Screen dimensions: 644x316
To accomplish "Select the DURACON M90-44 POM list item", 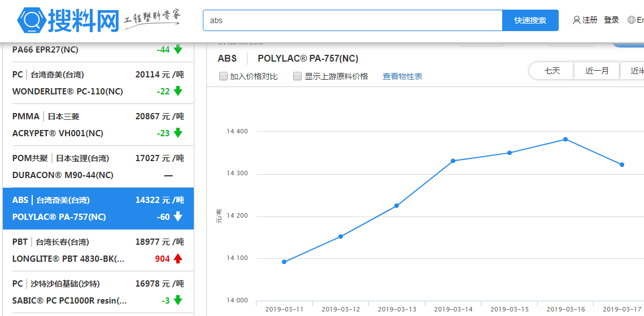I will pos(98,167).
